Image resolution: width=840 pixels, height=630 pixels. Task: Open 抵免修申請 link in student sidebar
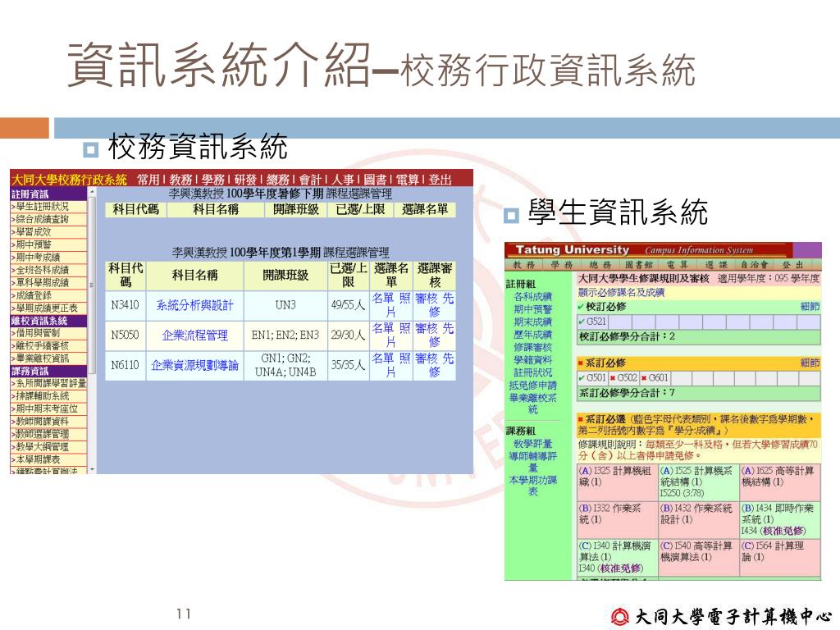pyautogui.click(x=533, y=386)
